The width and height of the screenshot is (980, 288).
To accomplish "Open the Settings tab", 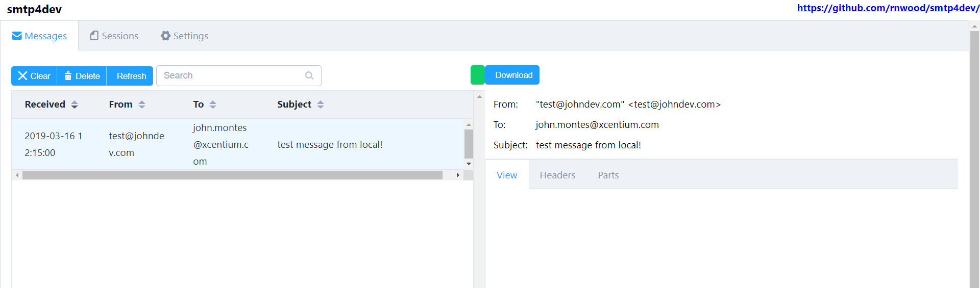I will coord(184,36).
